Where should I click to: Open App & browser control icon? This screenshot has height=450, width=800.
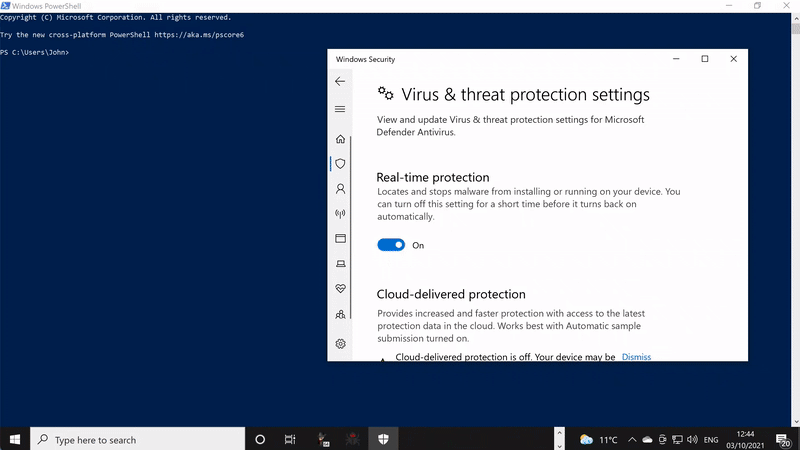[340, 239]
